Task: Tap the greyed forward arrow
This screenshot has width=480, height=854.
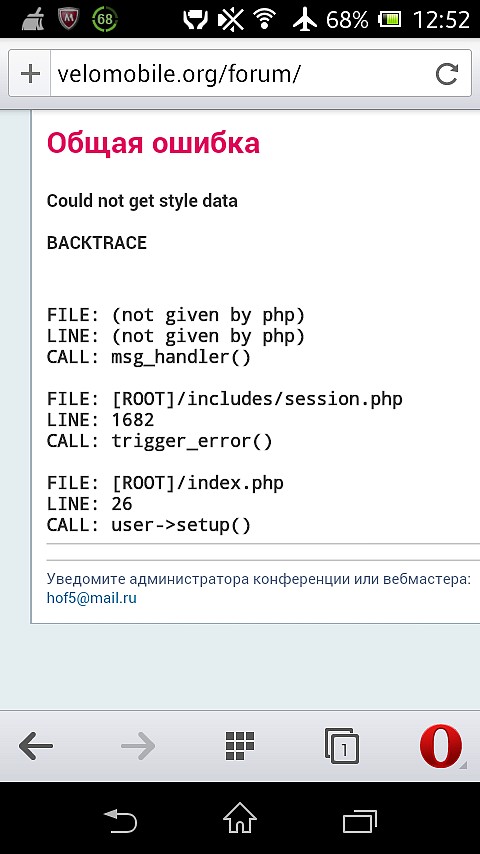Action: point(138,746)
